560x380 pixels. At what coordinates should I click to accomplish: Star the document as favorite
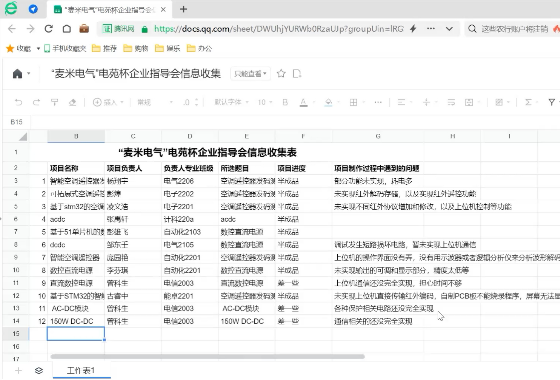click(281, 74)
